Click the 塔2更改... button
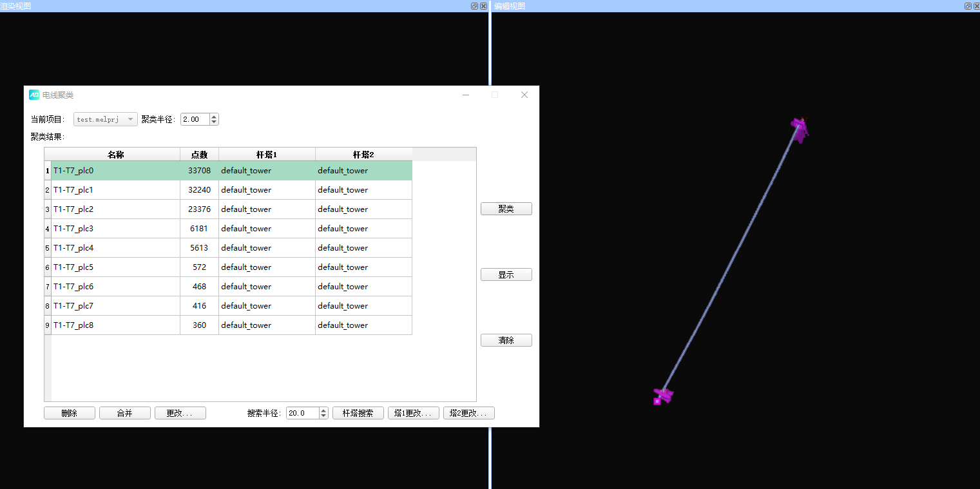 (x=469, y=413)
